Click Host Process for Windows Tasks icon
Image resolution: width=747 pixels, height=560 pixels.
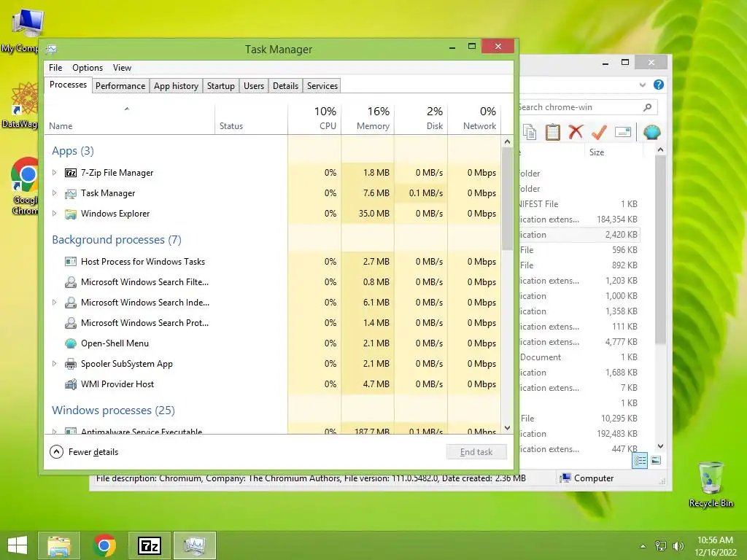coord(71,262)
